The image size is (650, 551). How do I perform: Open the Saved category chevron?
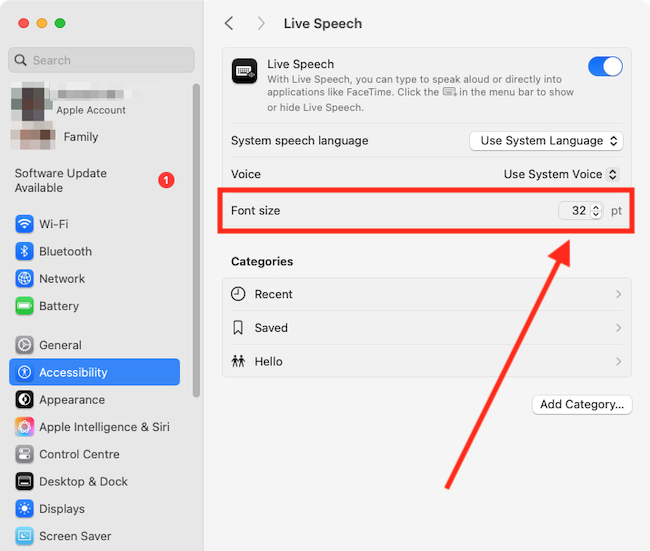click(x=618, y=328)
